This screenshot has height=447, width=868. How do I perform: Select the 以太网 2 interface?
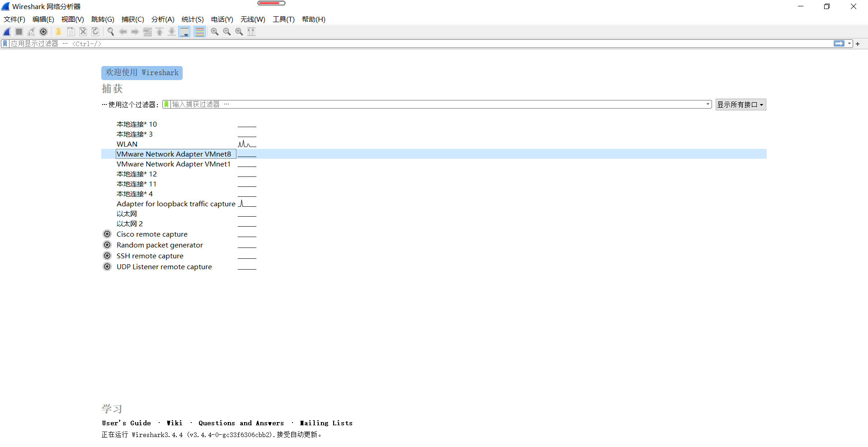click(434, 224)
